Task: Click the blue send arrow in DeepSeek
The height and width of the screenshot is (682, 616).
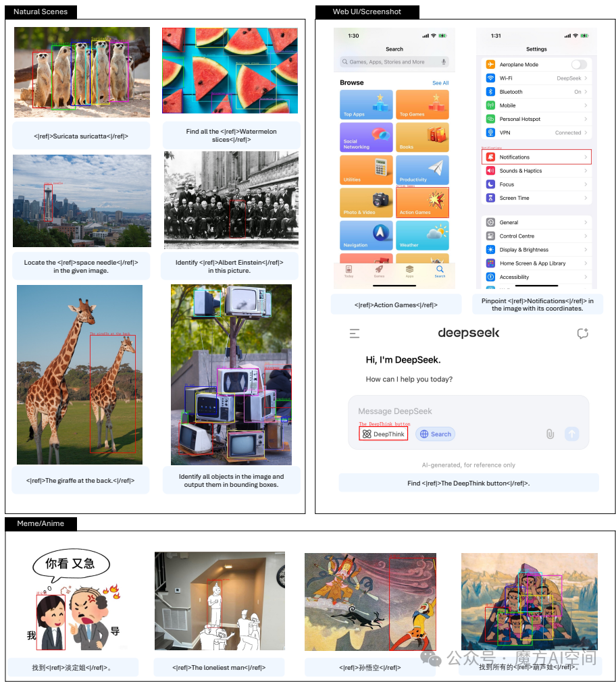Action: point(571,434)
